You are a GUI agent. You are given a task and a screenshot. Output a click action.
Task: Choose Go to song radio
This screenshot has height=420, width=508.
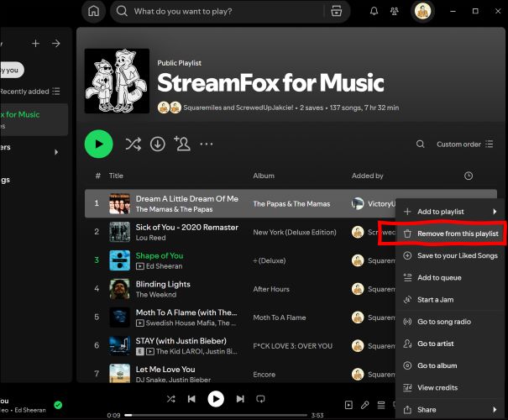(x=450, y=322)
